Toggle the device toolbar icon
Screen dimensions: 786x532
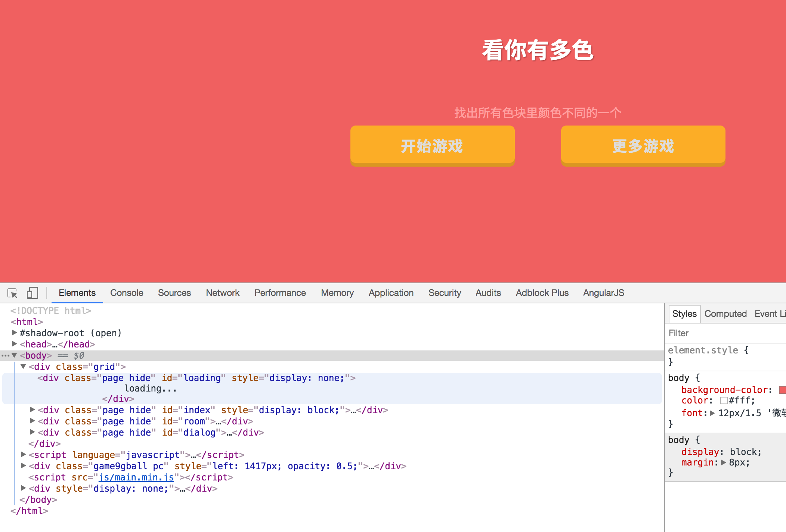click(33, 293)
